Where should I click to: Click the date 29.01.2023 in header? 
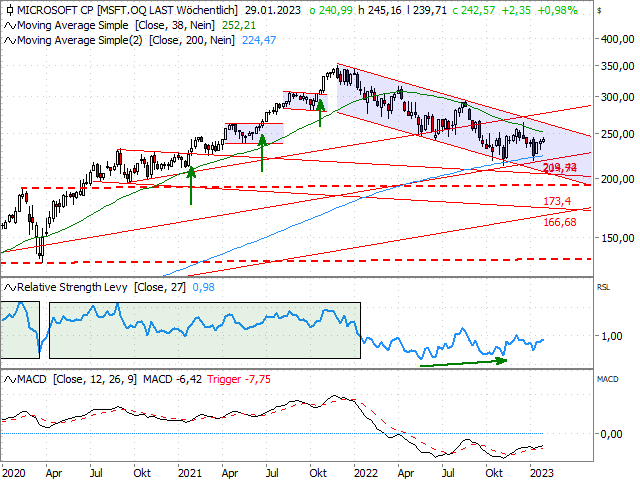[x=273, y=10]
